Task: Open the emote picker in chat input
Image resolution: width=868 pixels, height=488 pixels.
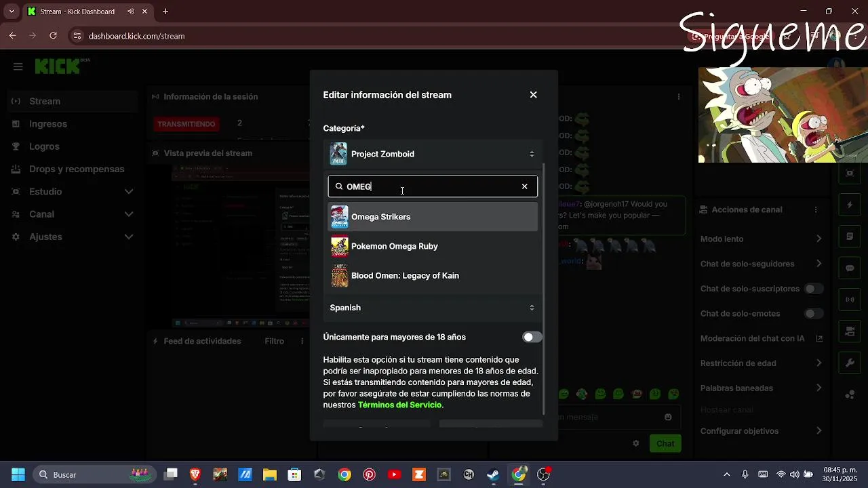Action: tap(668, 417)
